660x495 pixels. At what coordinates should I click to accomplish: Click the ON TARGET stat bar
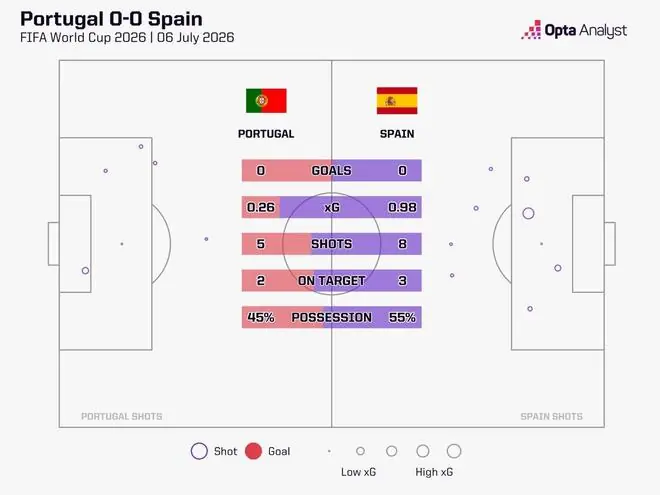[x=331, y=281]
